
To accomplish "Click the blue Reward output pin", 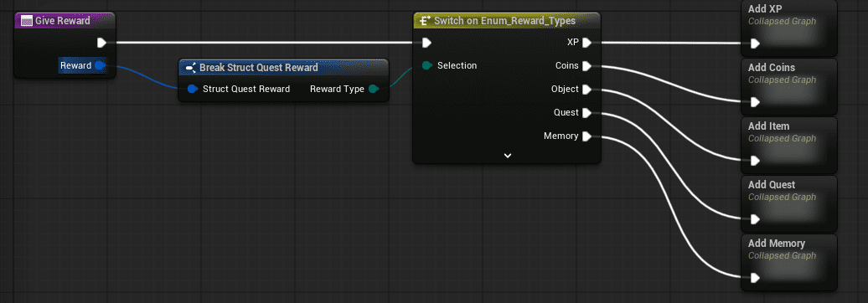I will pyautogui.click(x=100, y=66).
